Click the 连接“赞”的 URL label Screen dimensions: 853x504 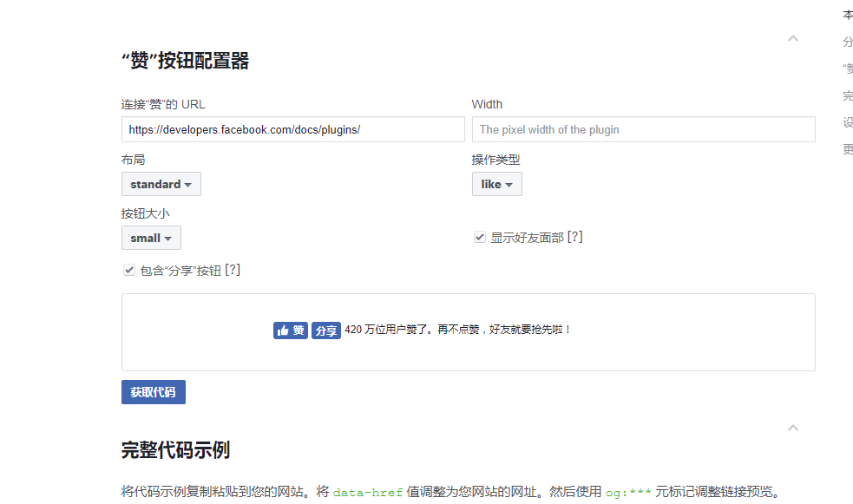(163, 104)
